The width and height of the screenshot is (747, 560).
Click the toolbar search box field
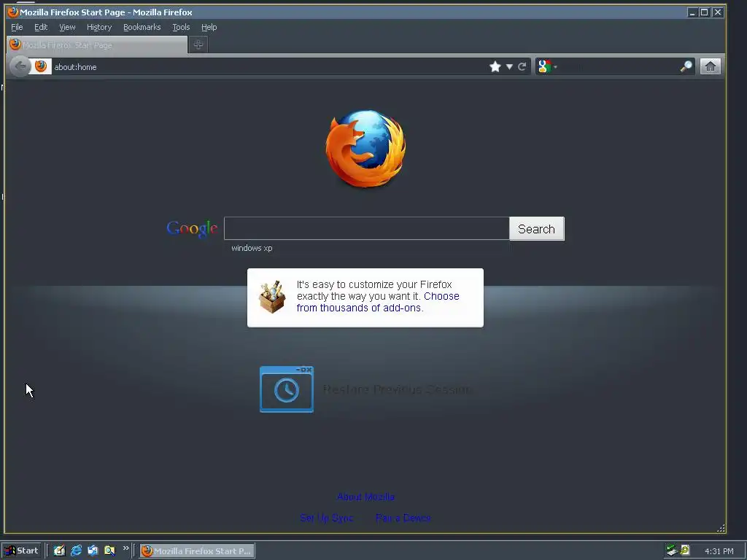point(619,66)
